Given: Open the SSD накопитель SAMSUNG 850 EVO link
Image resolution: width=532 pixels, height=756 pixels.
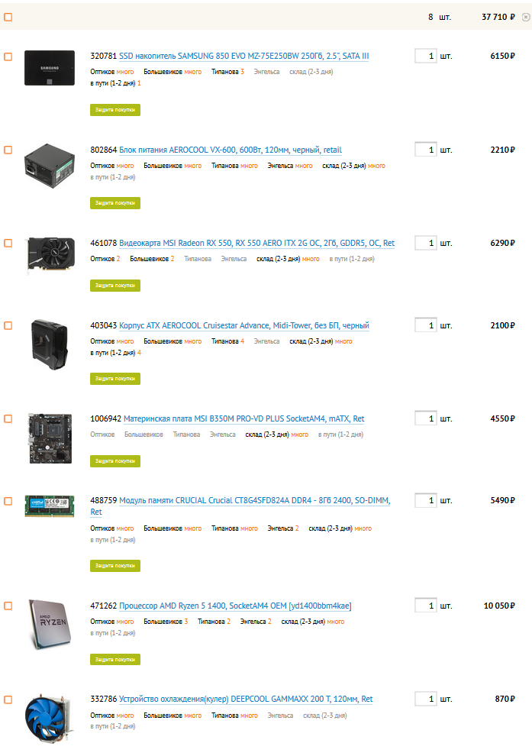Looking at the screenshot, I should 243,56.
